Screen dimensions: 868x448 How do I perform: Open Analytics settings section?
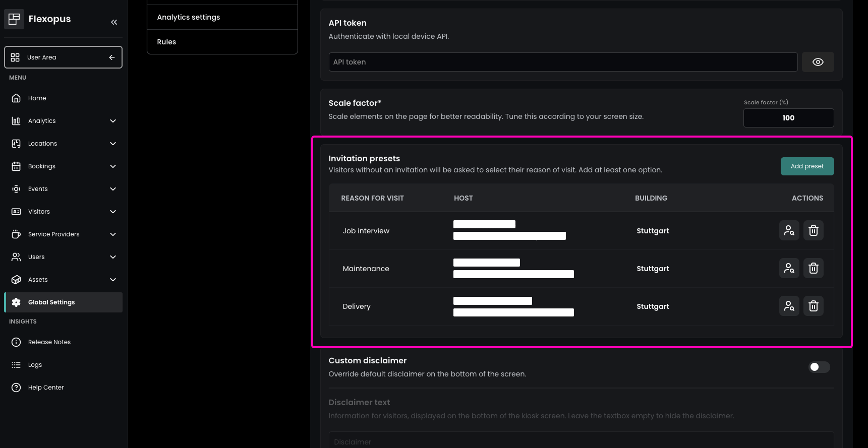[x=222, y=17]
